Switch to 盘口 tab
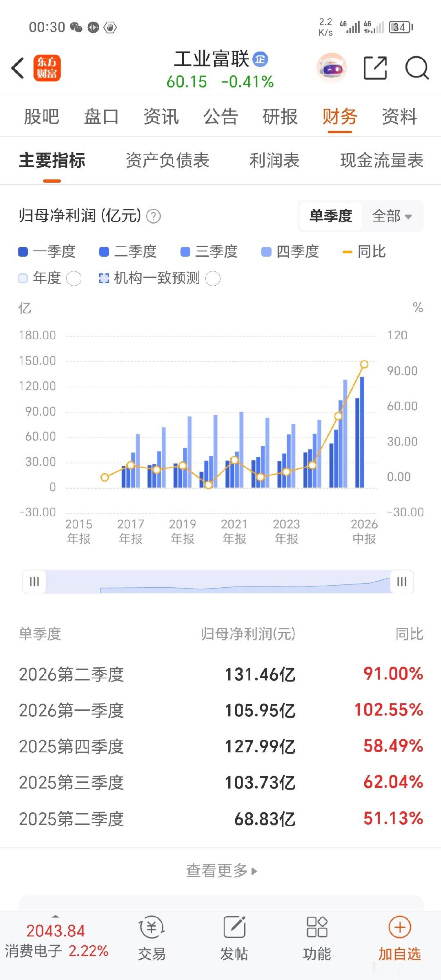441x980 pixels. tap(101, 116)
